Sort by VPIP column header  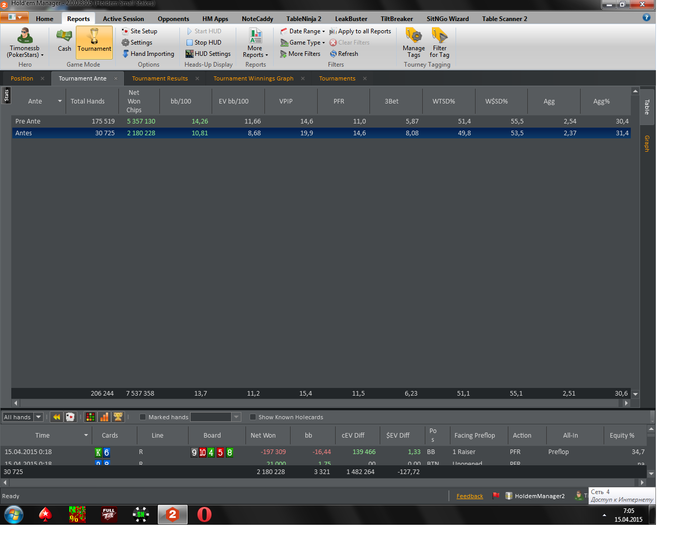(286, 101)
